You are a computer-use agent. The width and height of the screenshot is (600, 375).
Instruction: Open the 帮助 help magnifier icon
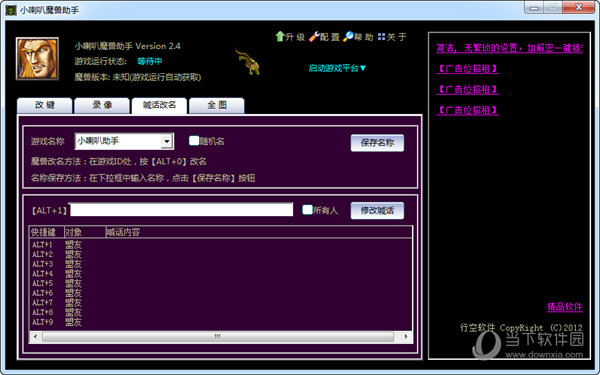click(x=348, y=37)
